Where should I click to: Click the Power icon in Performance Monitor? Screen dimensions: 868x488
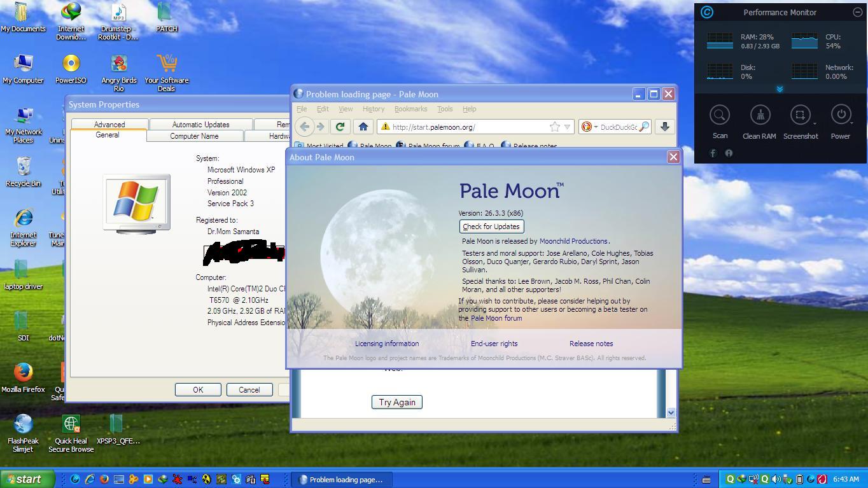(841, 115)
